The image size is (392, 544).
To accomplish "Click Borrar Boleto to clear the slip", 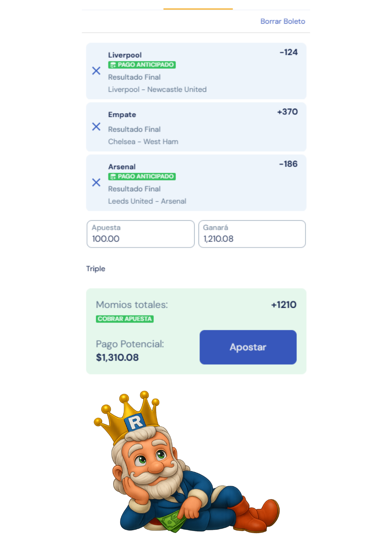I will coord(283,21).
